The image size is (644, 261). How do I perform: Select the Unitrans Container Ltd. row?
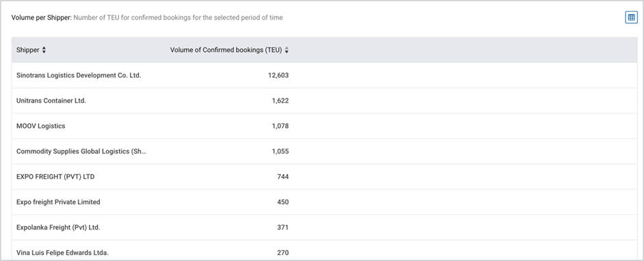pos(324,101)
